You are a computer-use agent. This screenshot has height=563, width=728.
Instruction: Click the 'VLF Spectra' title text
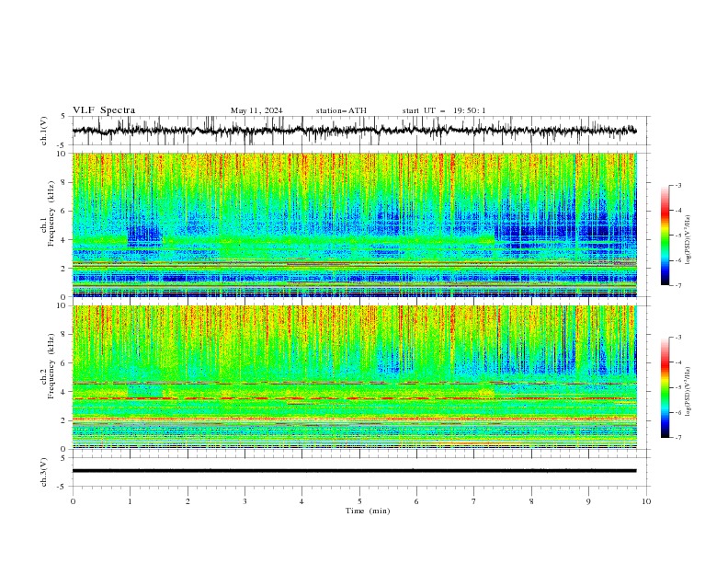[104, 110]
